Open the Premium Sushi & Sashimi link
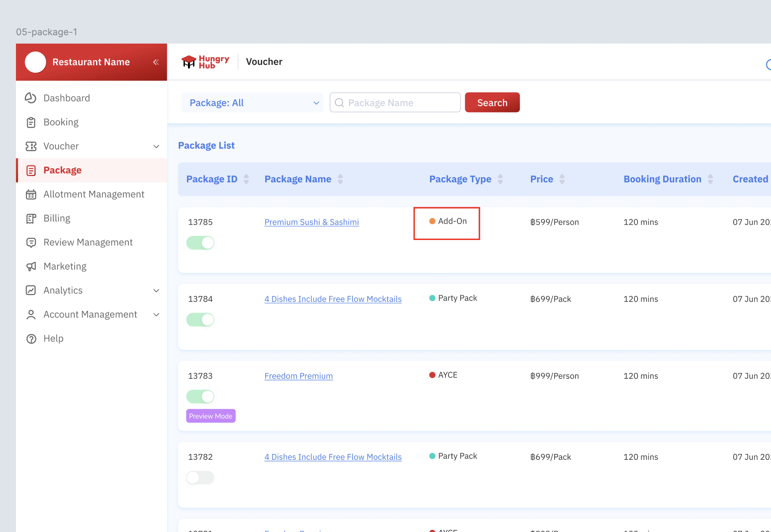This screenshot has height=532, width=771. [x=311, y=222]
